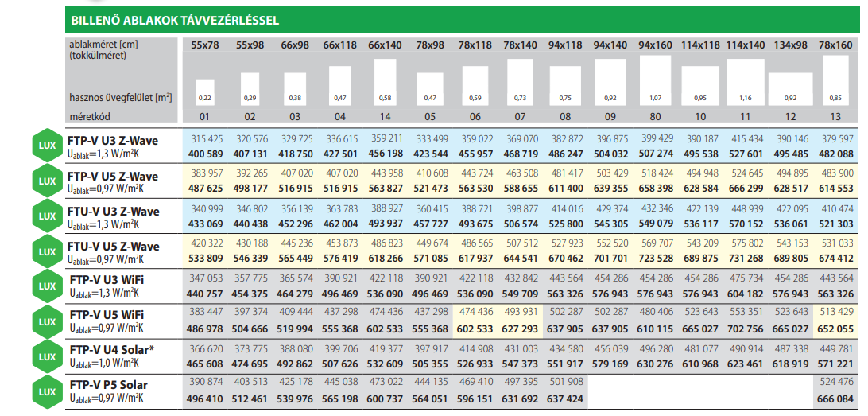Select the 66x140 column header
868x416 pixels.
pyautogui.click(x=385, y=45)
